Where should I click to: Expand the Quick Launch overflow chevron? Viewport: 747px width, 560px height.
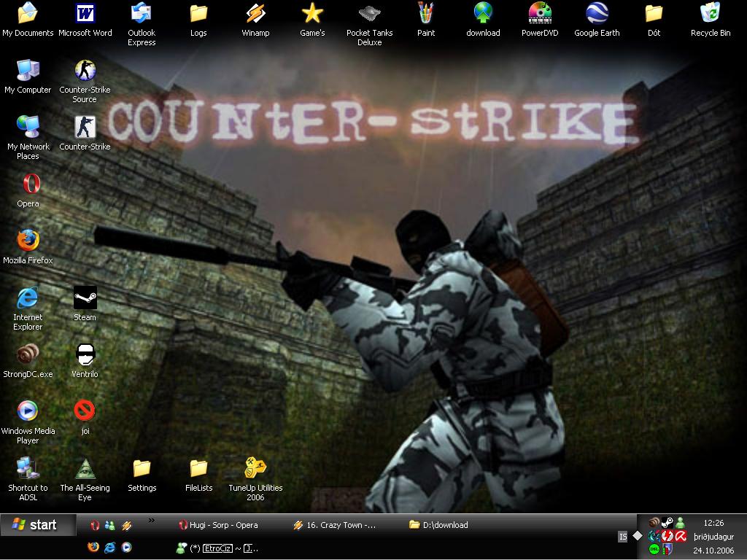point(152,521)
